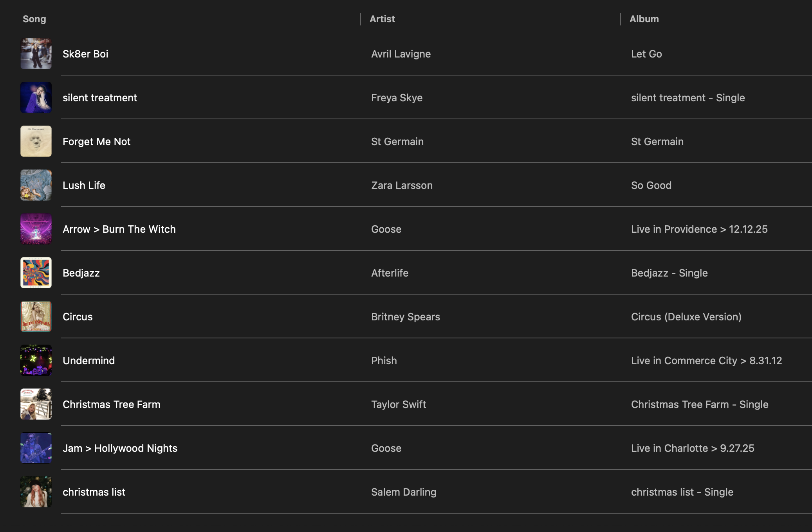812x532 pixels.
Task: Select the Jam > Hollywood Nights track
Action: [120, 448]
